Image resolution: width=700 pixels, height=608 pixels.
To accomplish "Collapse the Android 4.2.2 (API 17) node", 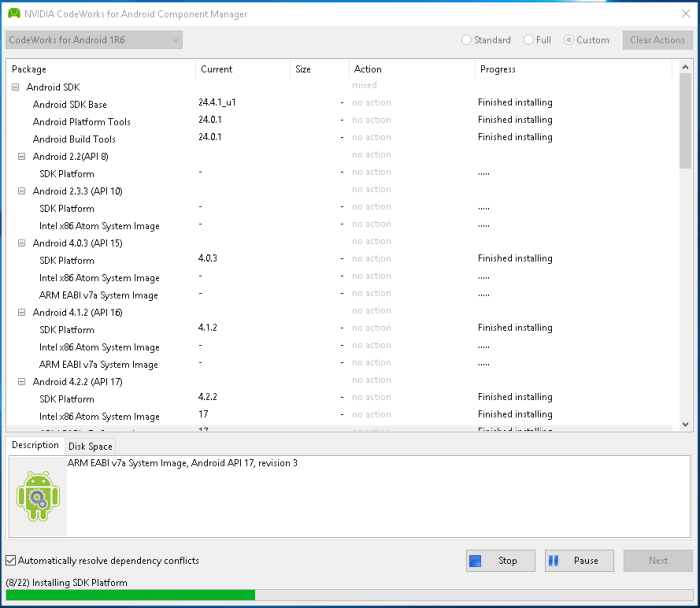I will click(x=21, y=382).
